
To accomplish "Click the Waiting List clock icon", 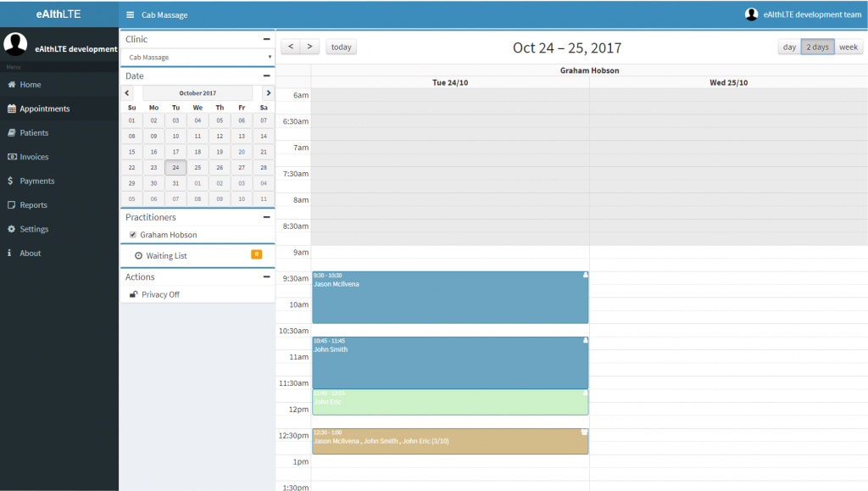I will (x=138, y=256).
